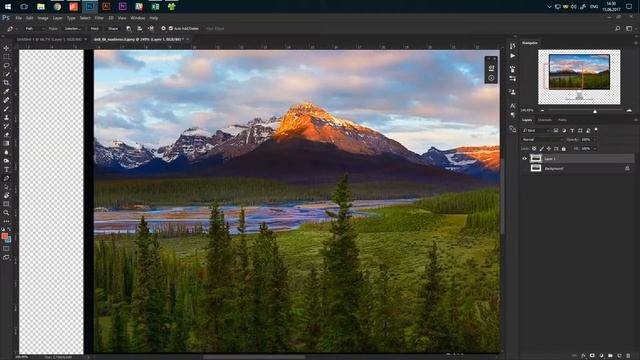Toggle the pixel layer filter
This screenshot has height=360, width=640.
pyautogui.click(x=556, y=130)
